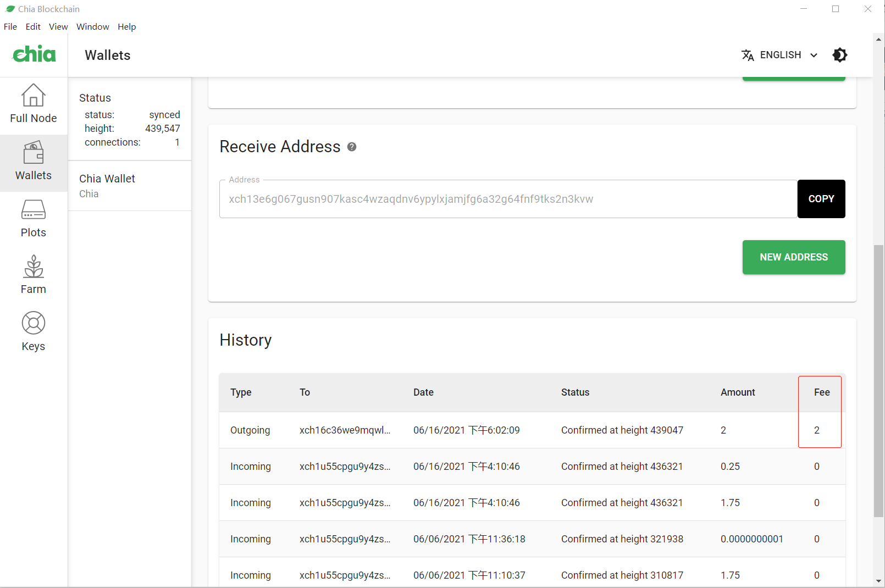Click date 06/06/2021 下午11:10:37
This screenshot has height=588, width=885.
pos(469,575)
